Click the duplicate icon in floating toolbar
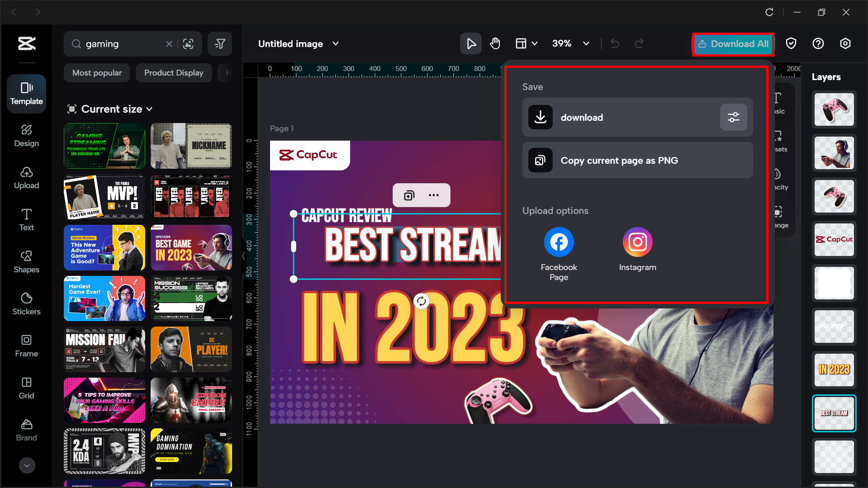The image size is (868, 488). click(x=409, y=195)
